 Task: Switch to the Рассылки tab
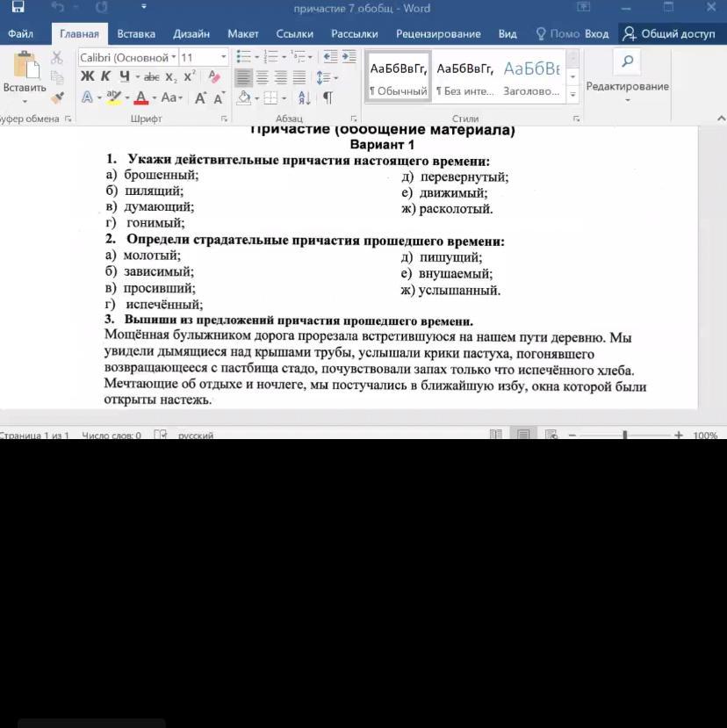(x=354, y=34)
